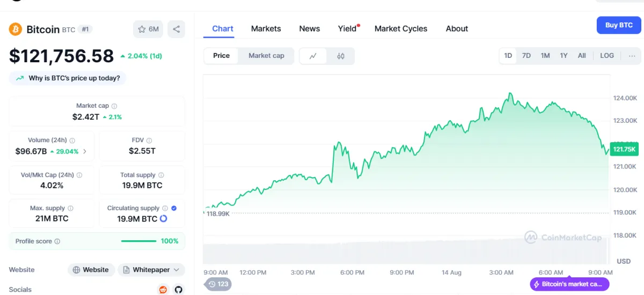Click the 21M BTC max supply value
The width and height of the screenshot is (644, 295).
coord(52,219)
